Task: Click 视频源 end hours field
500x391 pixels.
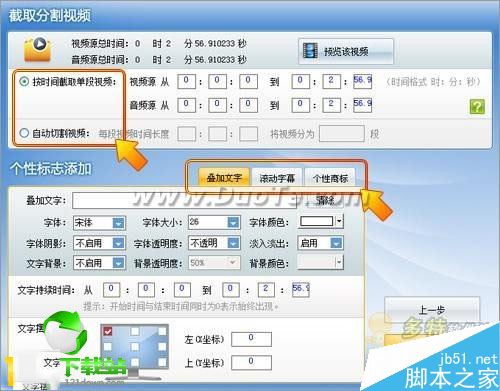Action: click(x=300, y=81)
